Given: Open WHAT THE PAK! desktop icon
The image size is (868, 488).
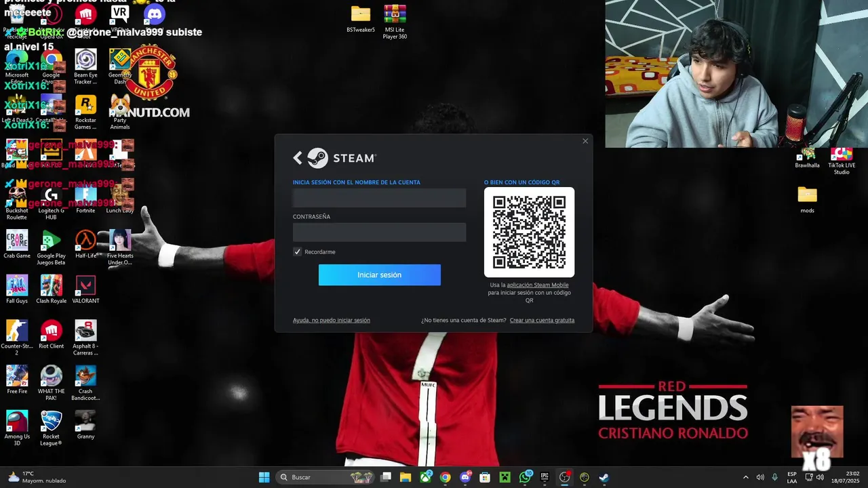Looking at the screenshot, I should (51, 383).
